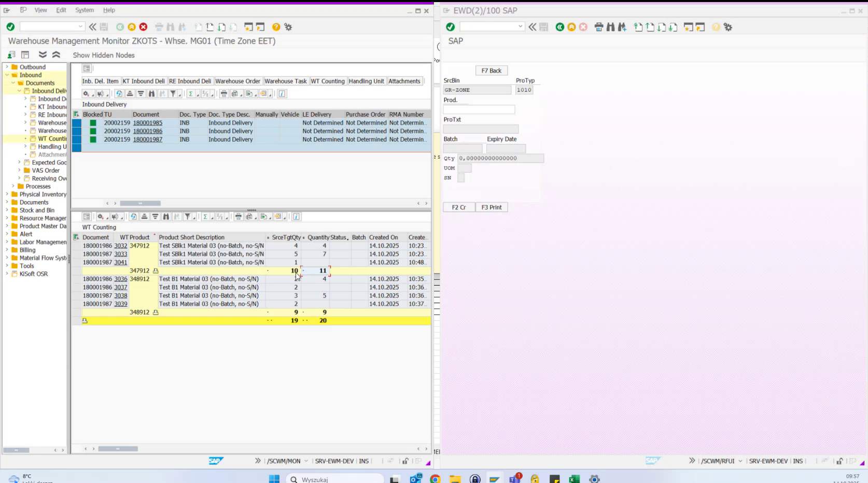
Task: Click the Sort Ascending icon in the grid toolbar
Action: click(x=130, y=94)
